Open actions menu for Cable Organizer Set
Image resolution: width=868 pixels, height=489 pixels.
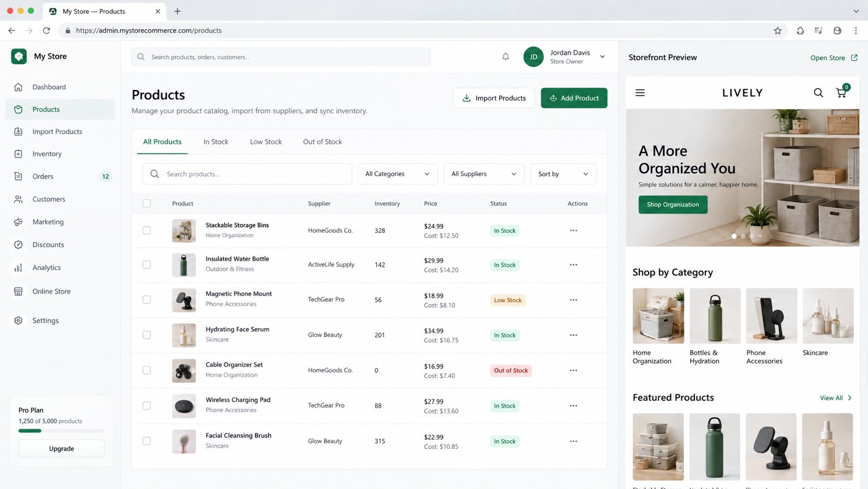coord(573,370)
